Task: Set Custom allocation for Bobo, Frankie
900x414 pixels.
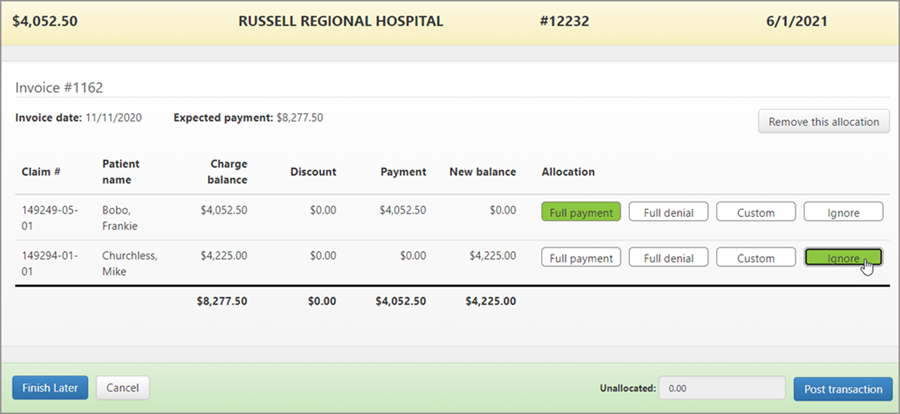Action: pyautogui.click(x=756, y=212)
